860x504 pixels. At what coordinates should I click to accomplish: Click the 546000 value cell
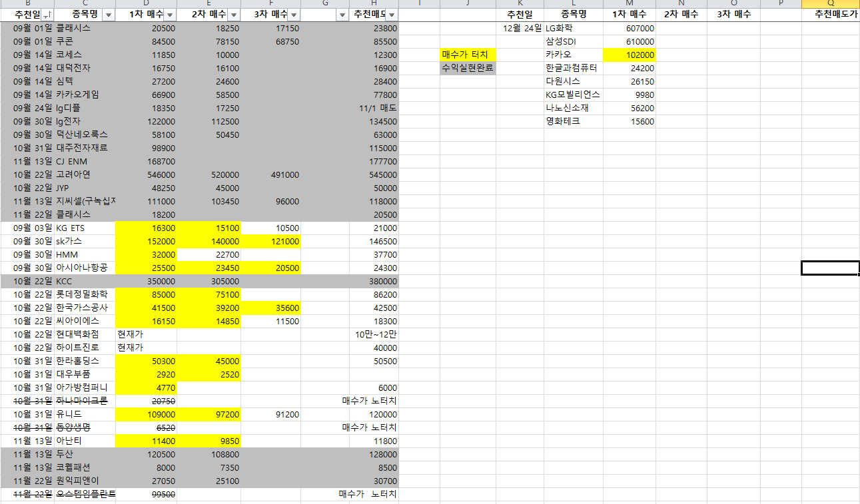(146, 174)
